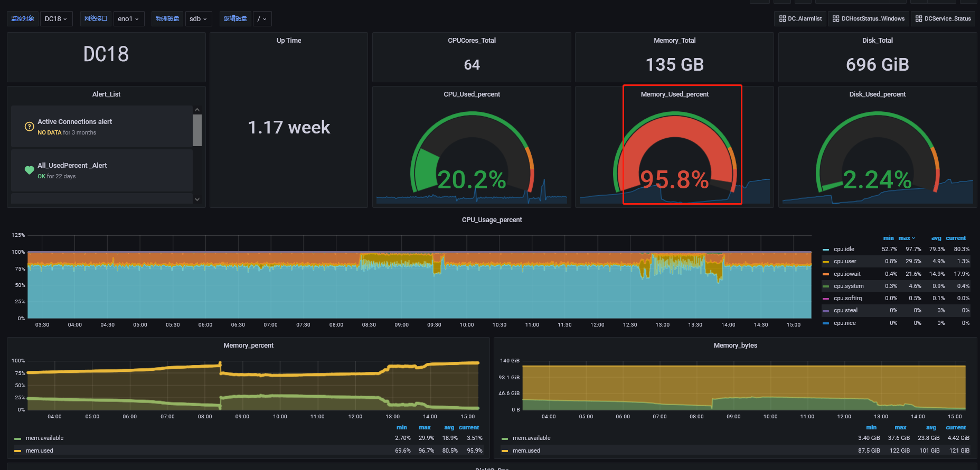The width and height of the screenshot is (980, 470).
Task: Click the Alert_List scrollbar thumb
Action: coord(197,130)
